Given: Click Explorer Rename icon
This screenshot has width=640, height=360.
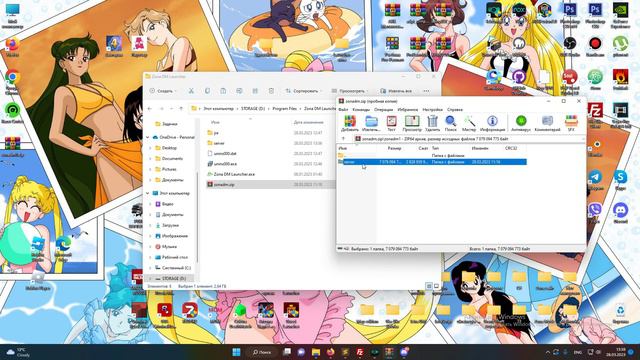Looking at the screenshot, I should pos(239,91).
